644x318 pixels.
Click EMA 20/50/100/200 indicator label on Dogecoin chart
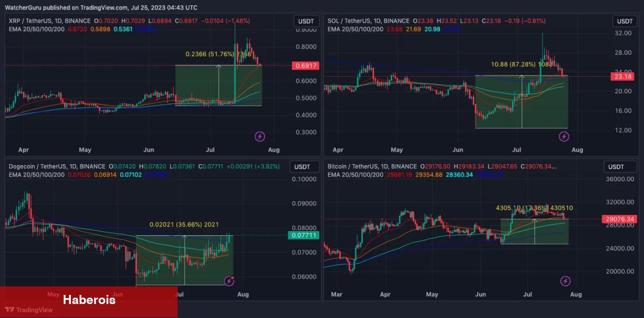pyautogui.click(x=36, y=174)
